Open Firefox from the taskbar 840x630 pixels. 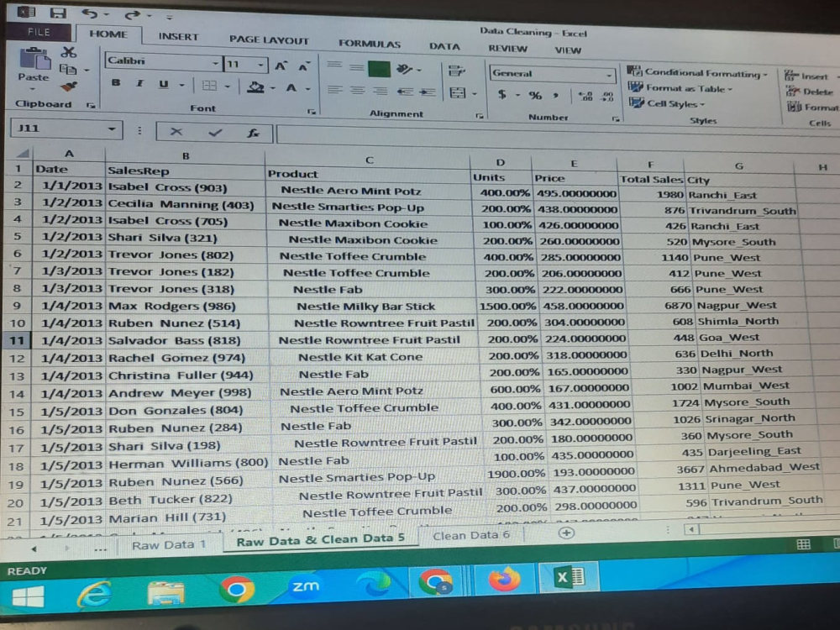pos(503,580)
